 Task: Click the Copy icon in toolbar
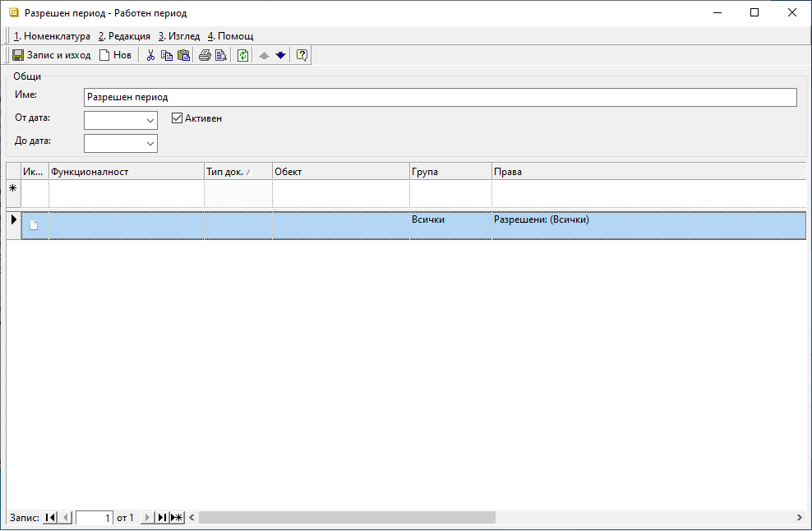pos(167,55)
